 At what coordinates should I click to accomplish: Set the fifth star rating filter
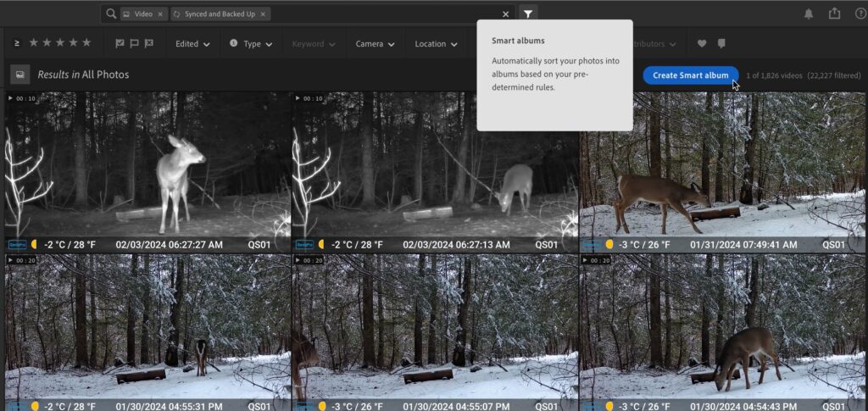click(x=86, y=42)
